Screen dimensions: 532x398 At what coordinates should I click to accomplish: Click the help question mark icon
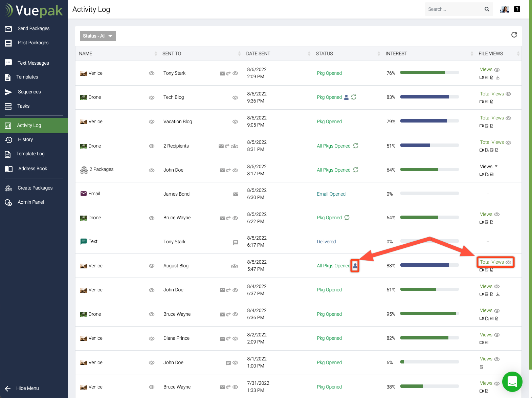coord(517,9)
